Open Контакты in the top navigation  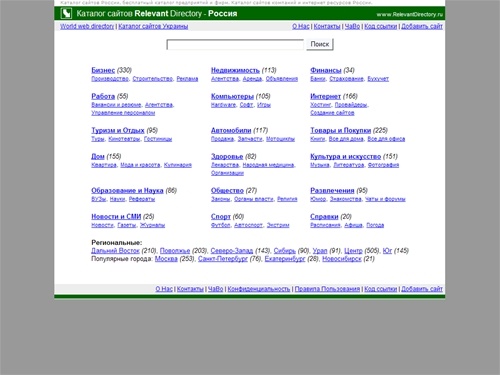pyautogui.click(x=327, y=26)
